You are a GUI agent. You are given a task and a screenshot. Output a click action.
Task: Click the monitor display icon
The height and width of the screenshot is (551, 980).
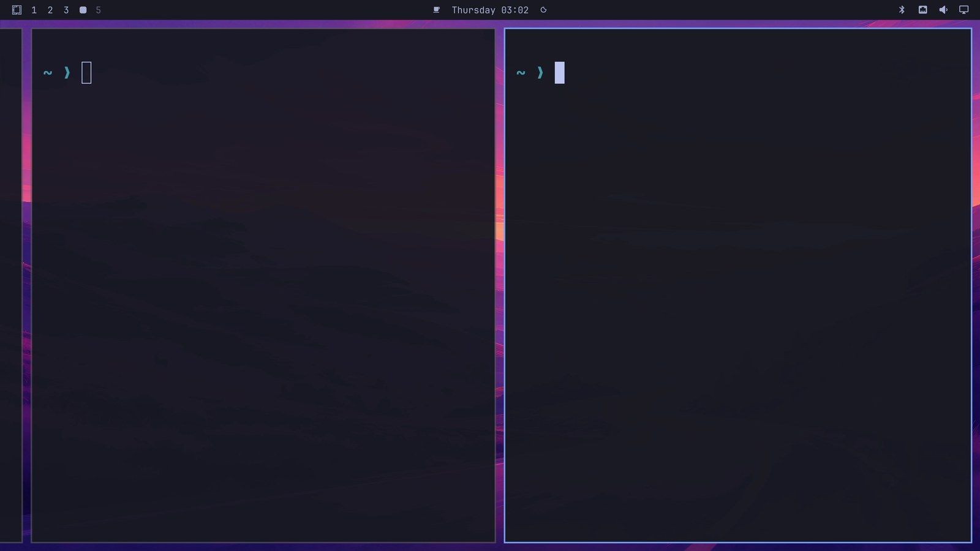(963, 10)
